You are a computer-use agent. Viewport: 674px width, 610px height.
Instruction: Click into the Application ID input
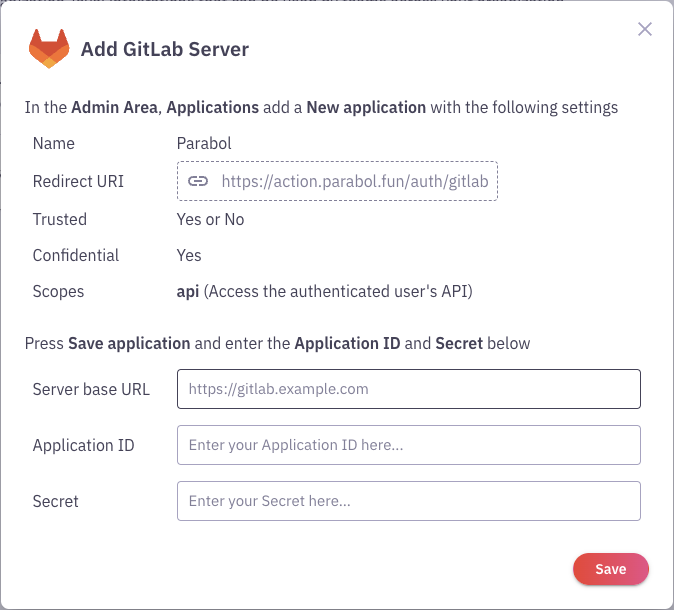pos(408,445)
